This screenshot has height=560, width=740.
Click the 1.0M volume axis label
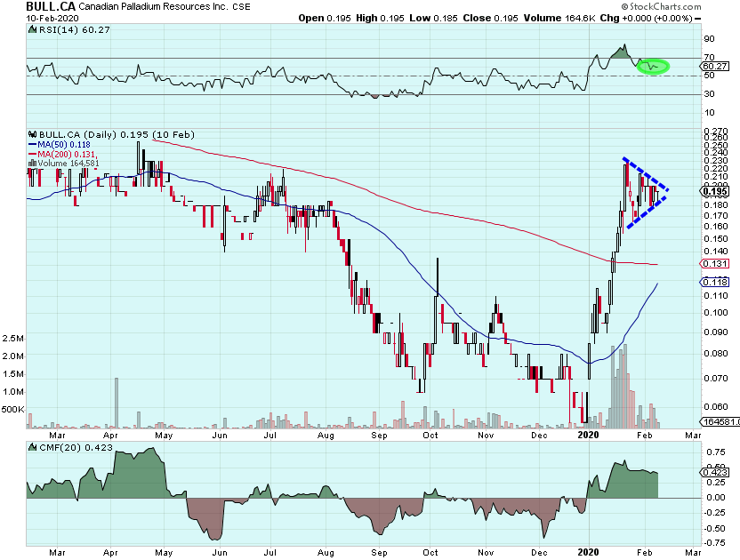(x=12, y=392)
